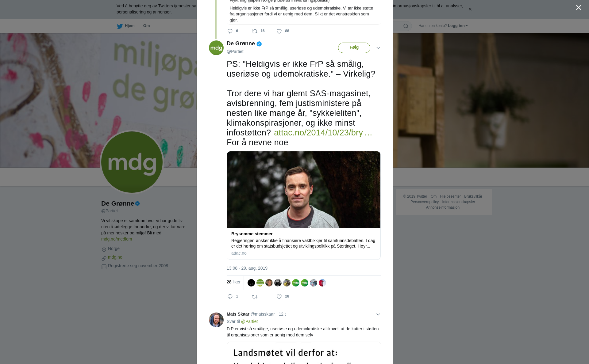Click the Twitter bird Hjem icon

click(x=120, y=26)
